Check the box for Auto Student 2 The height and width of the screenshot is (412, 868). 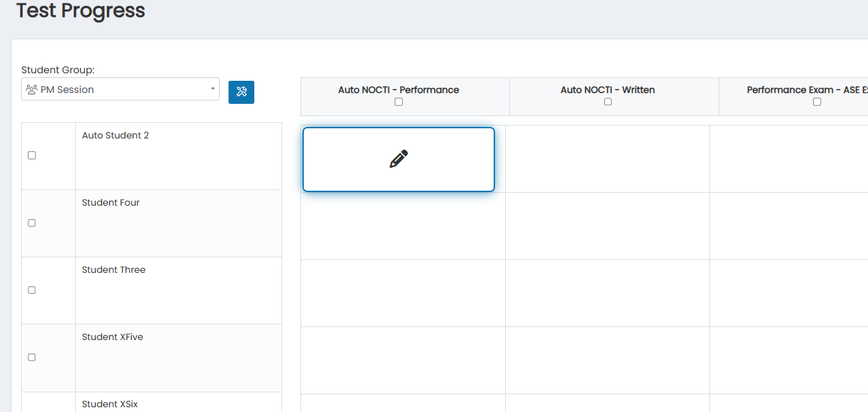pyautogui.click(x=32, y=155)
